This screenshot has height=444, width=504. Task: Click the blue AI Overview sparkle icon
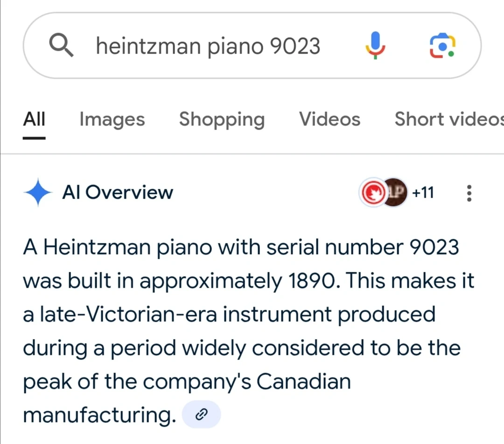(38, 193)
